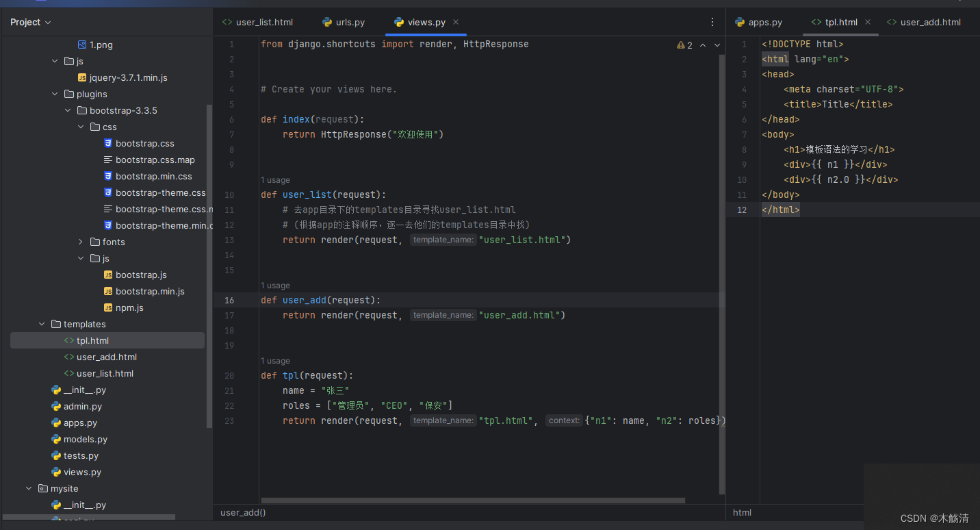Open jquery-3.7.1.min.js in the project tree
The height and width of the screenshot is (530, 980).
128,77
